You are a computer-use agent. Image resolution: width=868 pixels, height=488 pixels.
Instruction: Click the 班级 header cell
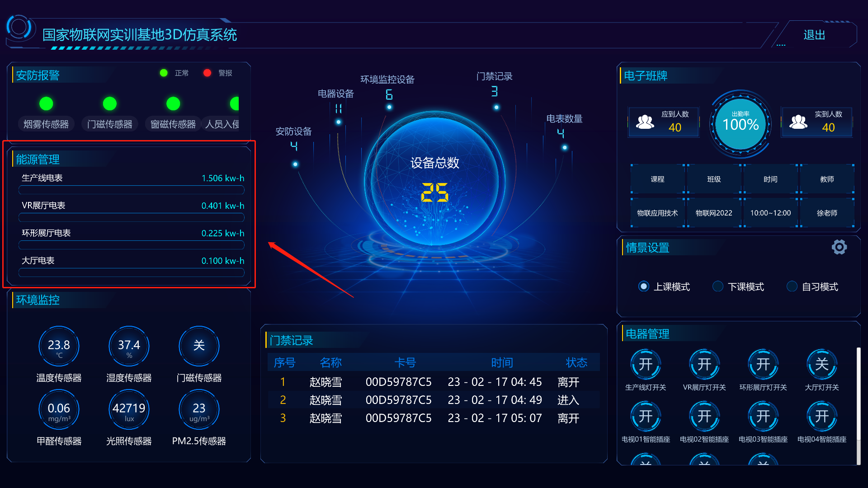714,179
